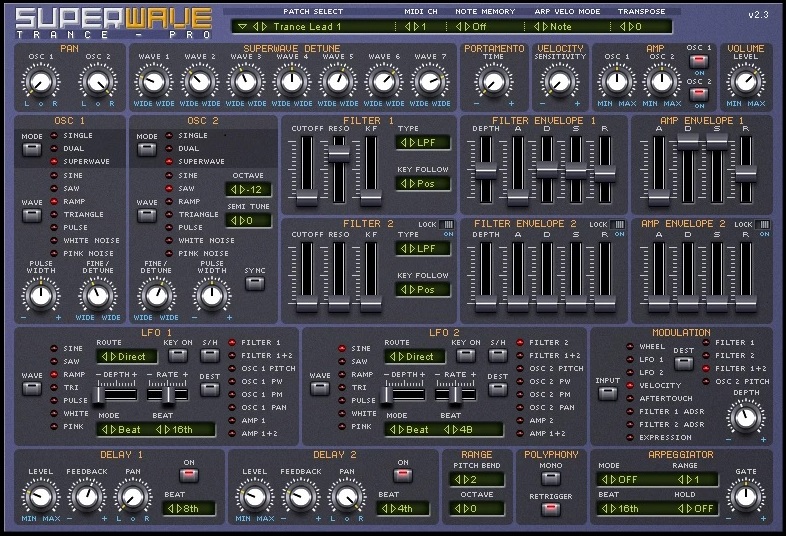
Task: Click the Amp OSC 1 knob
Action: [617, 82]
